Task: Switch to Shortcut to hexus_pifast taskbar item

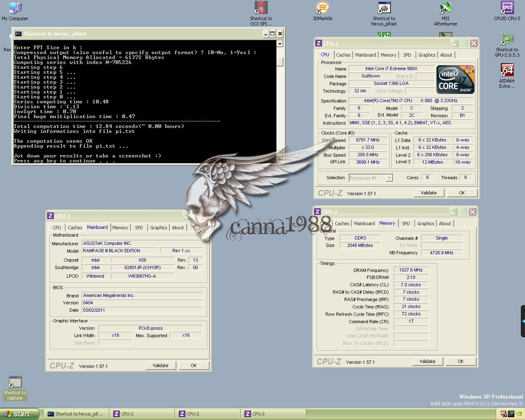Action: click(76, 414)
